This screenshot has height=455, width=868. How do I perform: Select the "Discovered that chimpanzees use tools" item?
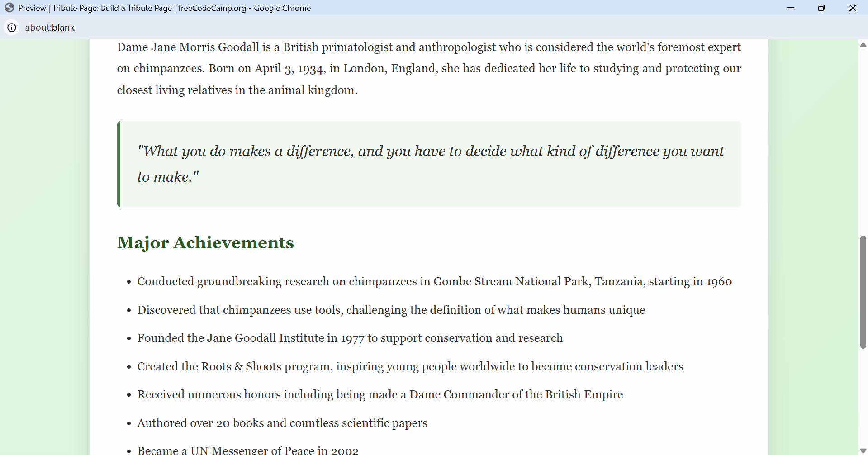tap(391, 310)
